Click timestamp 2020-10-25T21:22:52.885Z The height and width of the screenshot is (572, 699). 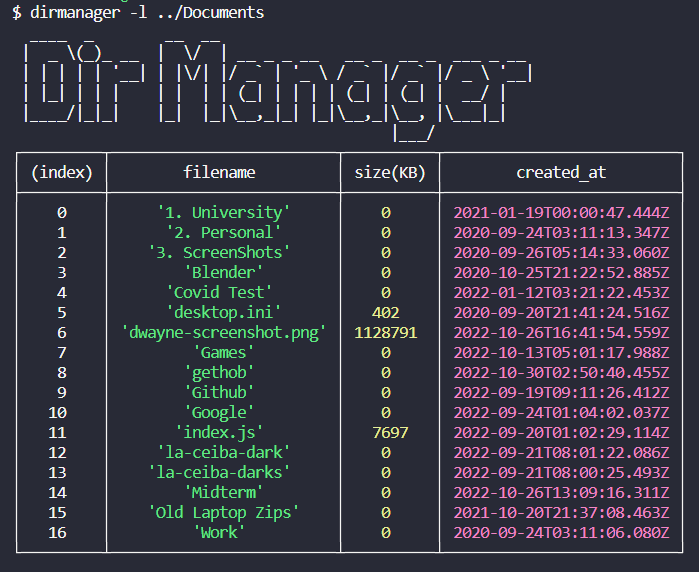tap(561, 272)
